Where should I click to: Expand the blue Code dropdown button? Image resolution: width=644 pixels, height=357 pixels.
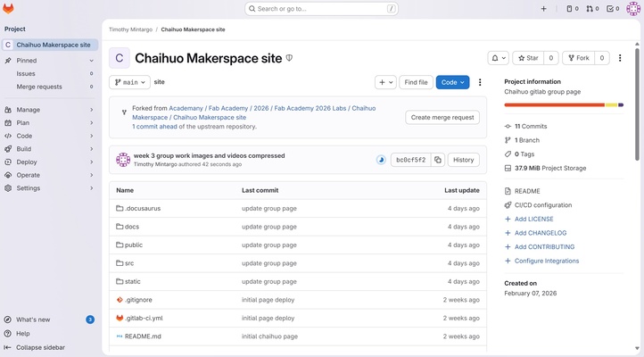[452, 82]
